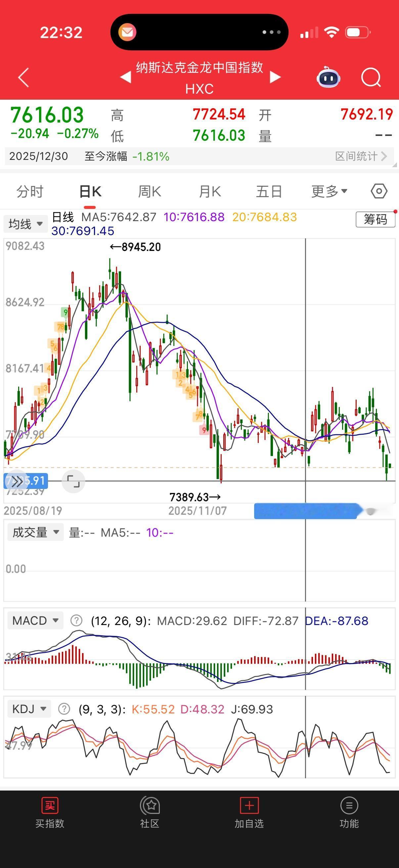Switch to the next index arrow
Image resolution: width=399 pixels, height=868 pixels.
[275, 77]
